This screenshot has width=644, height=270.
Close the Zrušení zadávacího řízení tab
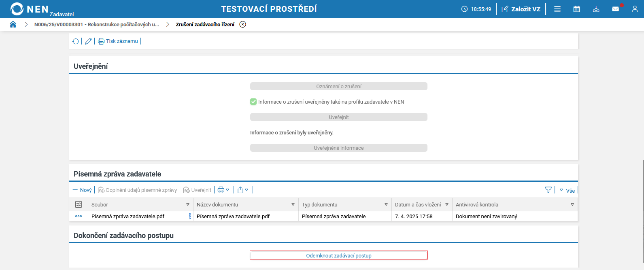pos(243,24)
